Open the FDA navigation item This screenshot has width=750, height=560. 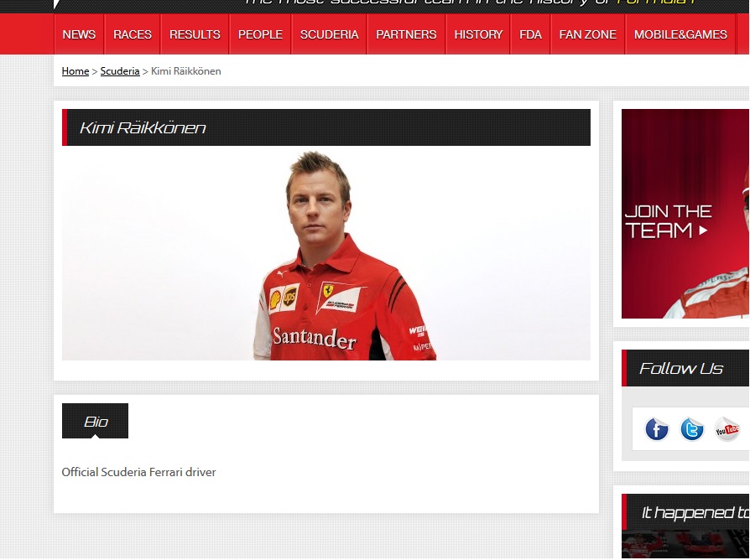[x=530, y=34]
